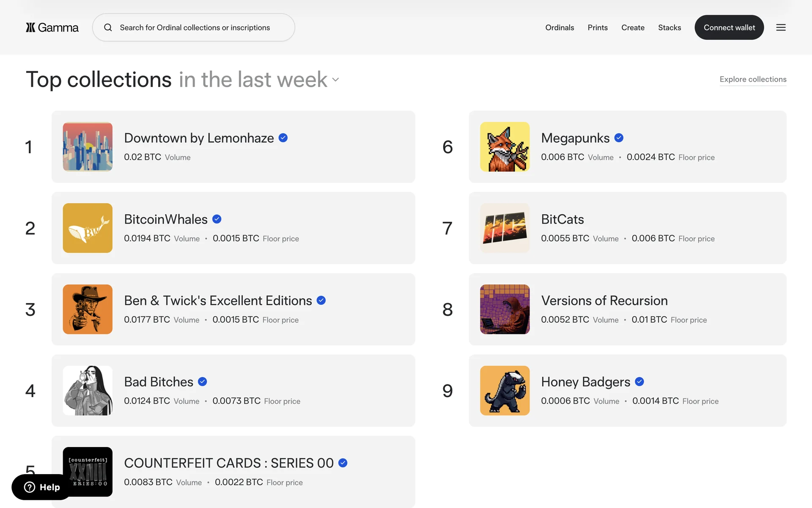This screenshot has width=812, height=508.
Task: Click the Help chat button
Action: pyautogui.click(x=41, y=487)
